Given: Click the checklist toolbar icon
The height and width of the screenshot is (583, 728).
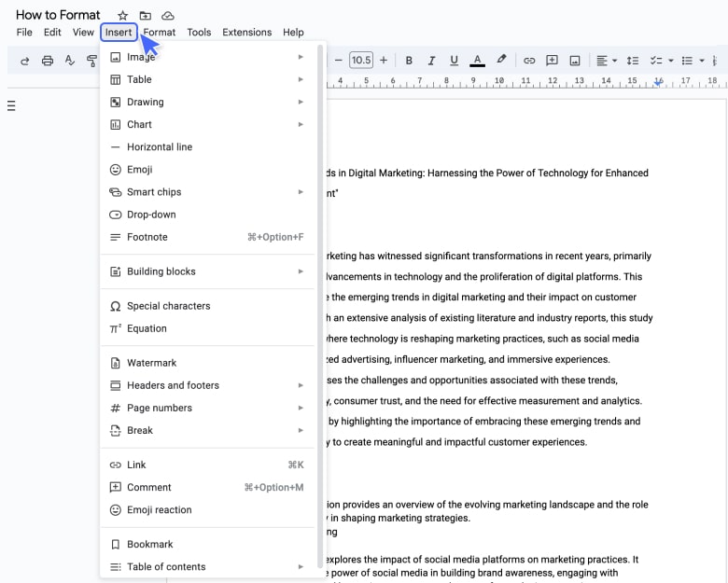Looking at the screenshot, I should click(x=656, y=61).
